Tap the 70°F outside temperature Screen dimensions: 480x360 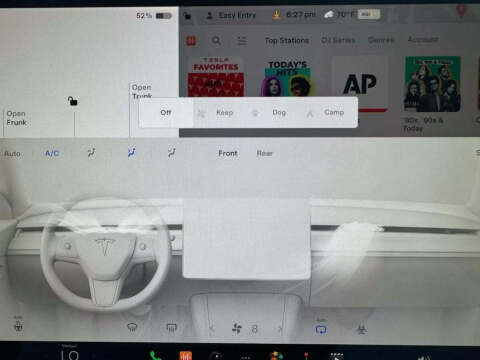click(346, 14)
